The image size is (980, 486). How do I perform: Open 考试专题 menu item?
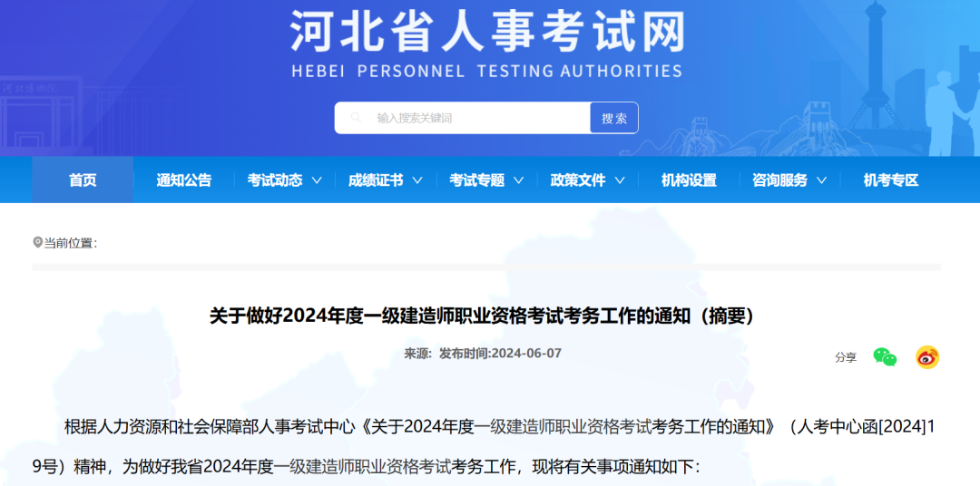coord(477,180)
